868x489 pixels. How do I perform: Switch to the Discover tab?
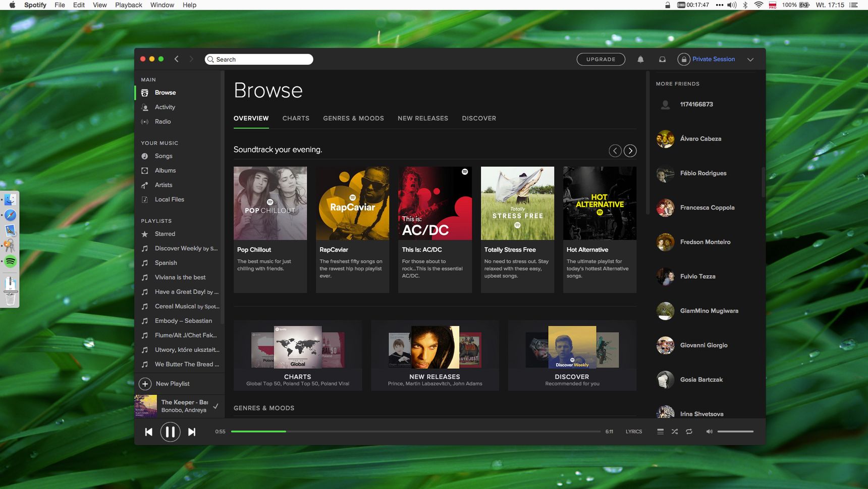click(479, 118)
